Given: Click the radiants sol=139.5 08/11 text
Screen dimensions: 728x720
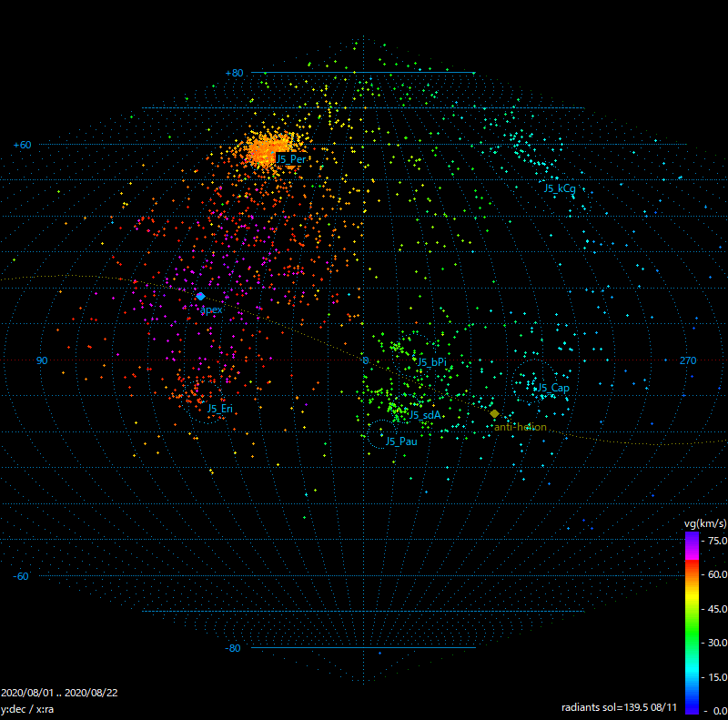Looking at the screenshot, I should (619, 707).
